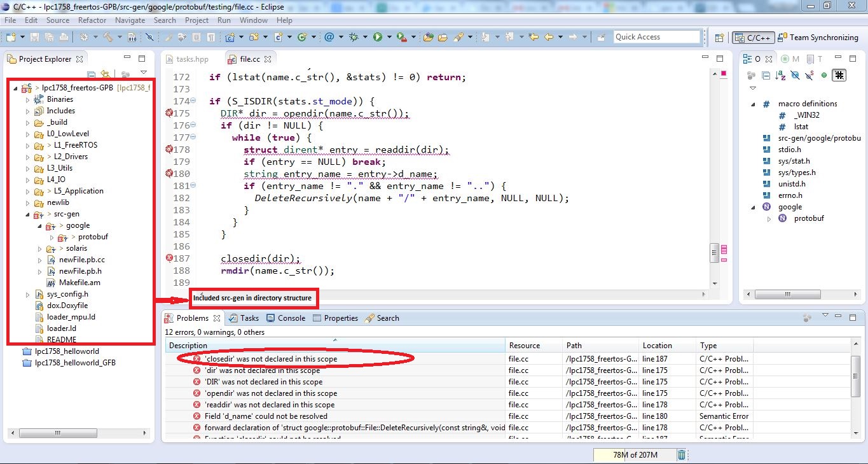Click the Debug bug icon
868x464 pixels.
pyautogui.click(x=354, y=37)
